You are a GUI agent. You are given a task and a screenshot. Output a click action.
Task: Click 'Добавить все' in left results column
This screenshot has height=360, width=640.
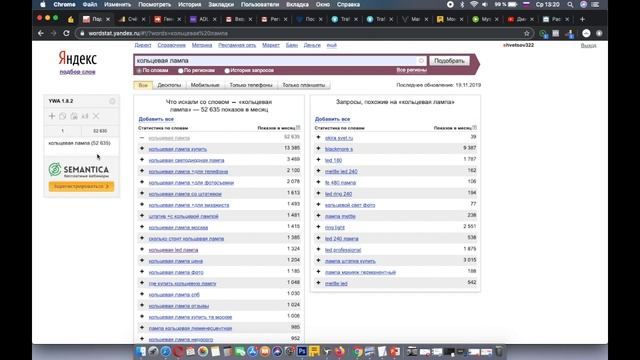(x=156, y=119)
